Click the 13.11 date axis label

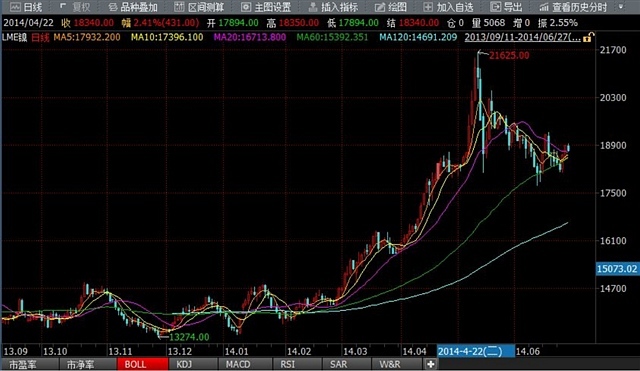pyautogui.click(x=120, y=351)
